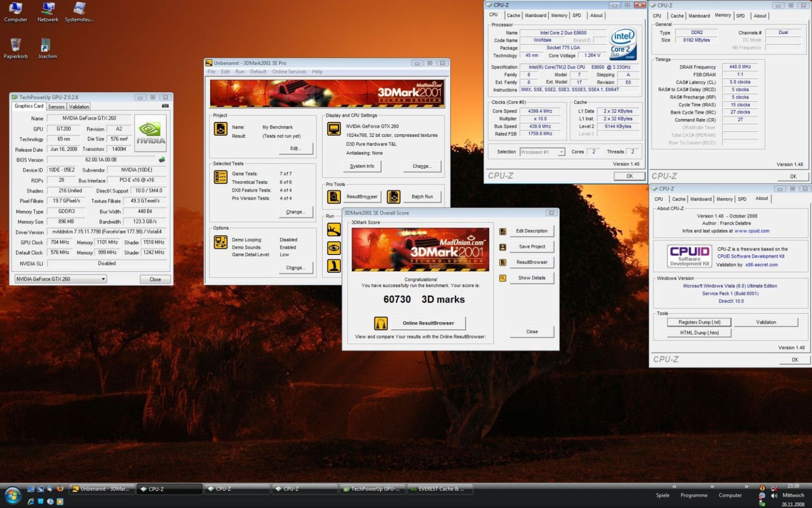Click the Save Project button
This screenshot has width=812, height=508.
[532, 247]
